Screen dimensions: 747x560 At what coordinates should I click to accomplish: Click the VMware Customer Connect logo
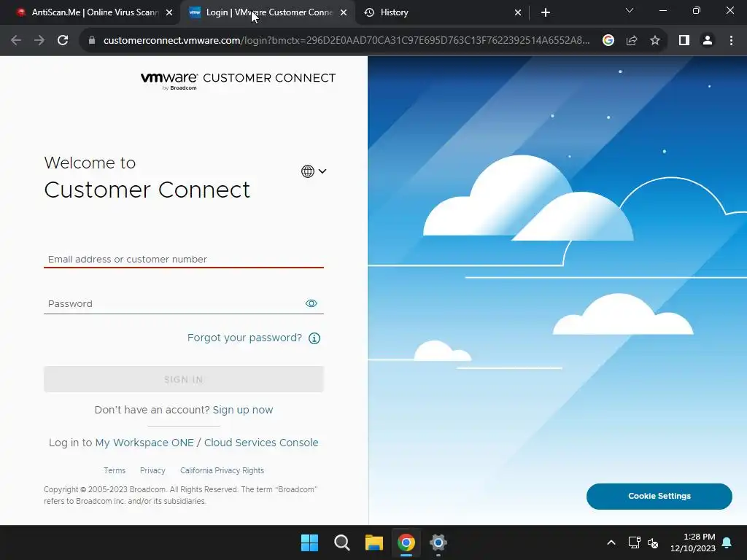click(239, 80)
